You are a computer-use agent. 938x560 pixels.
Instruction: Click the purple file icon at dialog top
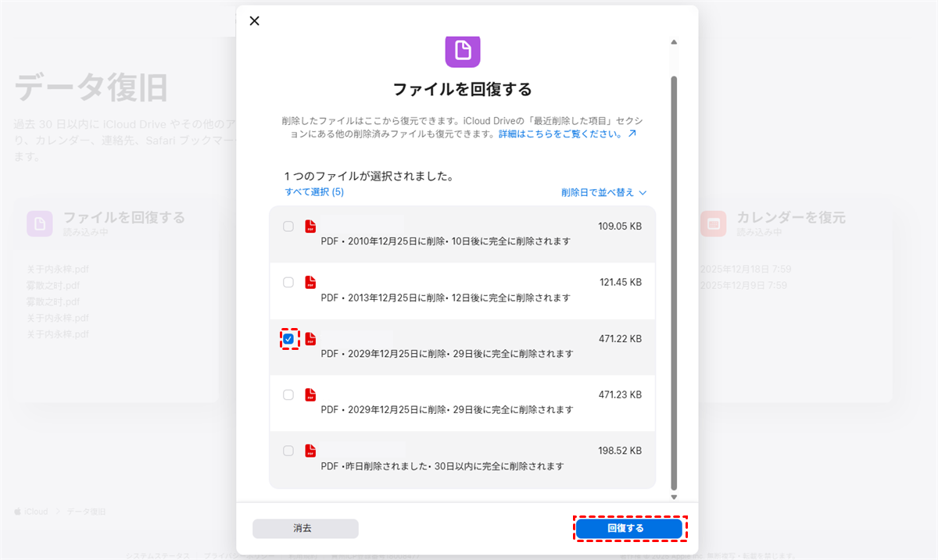tap(463, 52)
